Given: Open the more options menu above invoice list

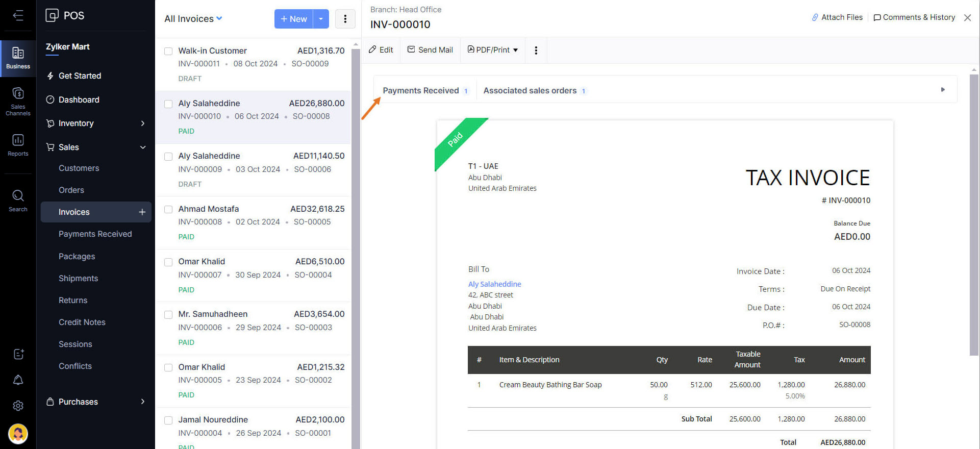Looking at the screenshot, I should (345, 19).
